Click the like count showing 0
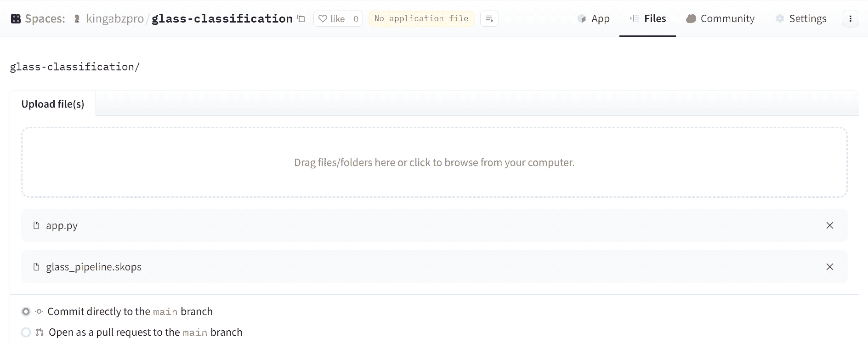Screen dimensions: 868x344 (356, 19)
